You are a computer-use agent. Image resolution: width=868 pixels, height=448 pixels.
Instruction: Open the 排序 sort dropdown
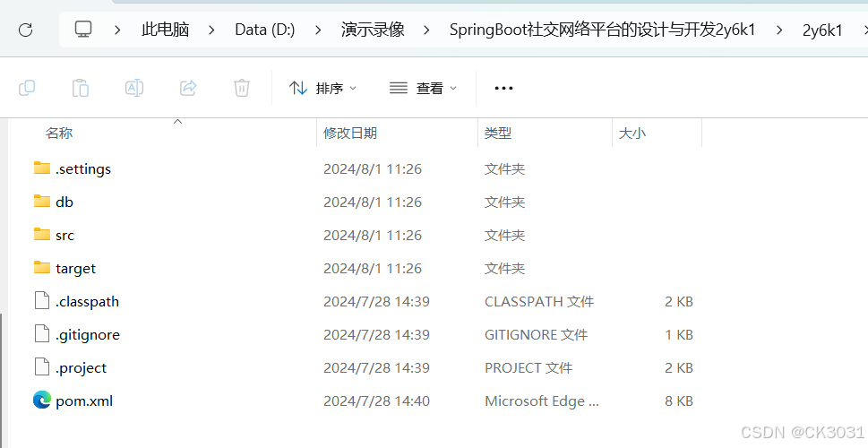(323, 88)
